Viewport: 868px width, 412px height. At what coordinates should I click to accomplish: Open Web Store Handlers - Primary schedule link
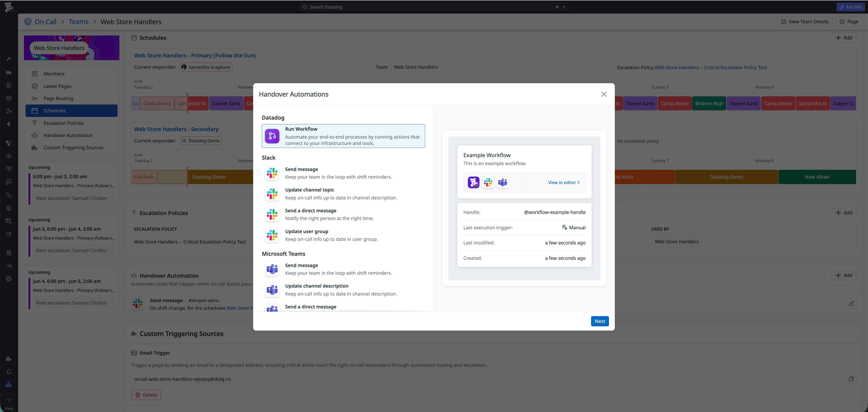(195, 55)
